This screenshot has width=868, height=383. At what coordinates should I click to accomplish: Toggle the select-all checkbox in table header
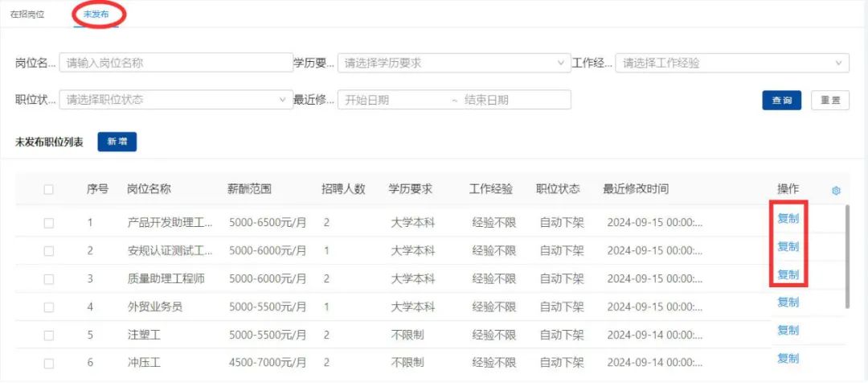pos(49,190)
